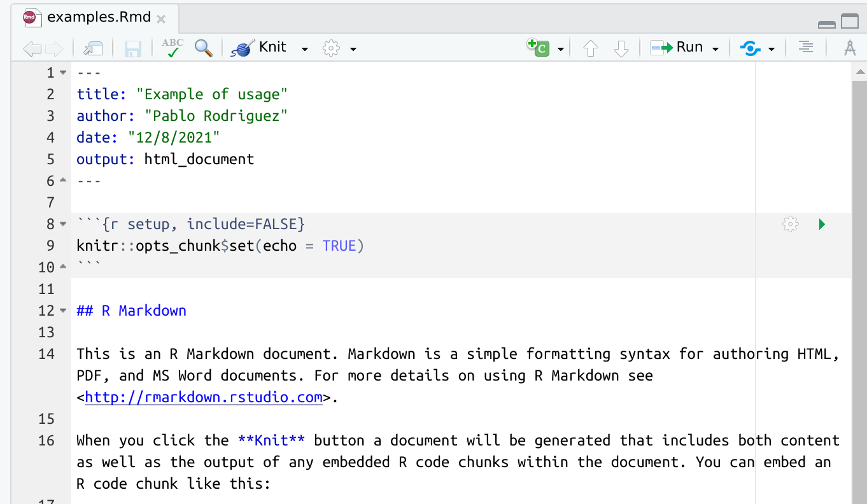Click the show in new window icon
867x504 pixels.
point(93,48)
